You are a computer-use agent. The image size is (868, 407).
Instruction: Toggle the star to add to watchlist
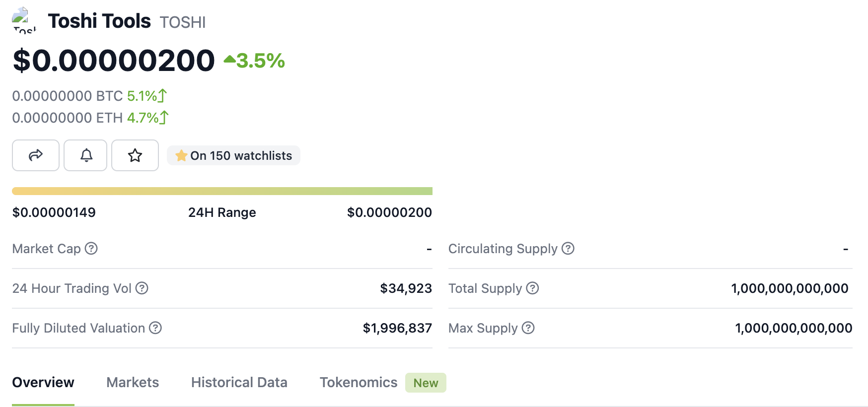click(135, 155)
